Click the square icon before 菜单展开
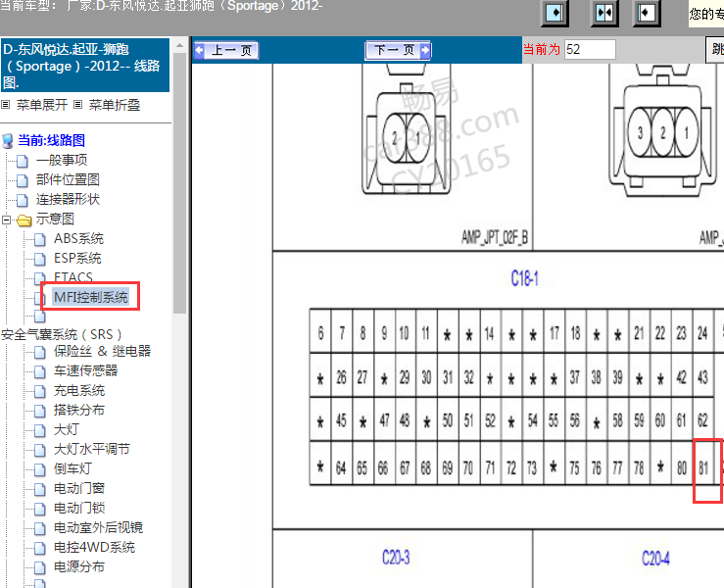 click(x=6, y=105)
